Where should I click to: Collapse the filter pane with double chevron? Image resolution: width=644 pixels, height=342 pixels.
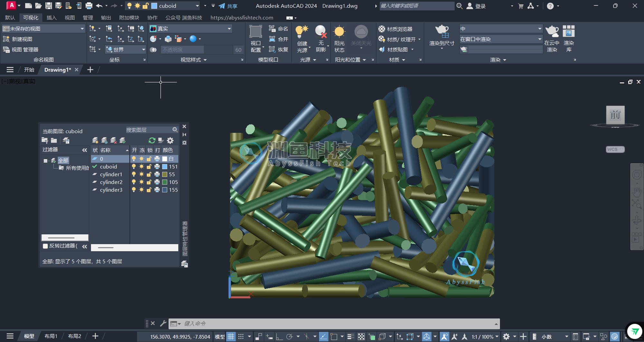pyautogui.click(x=84, y=150)
